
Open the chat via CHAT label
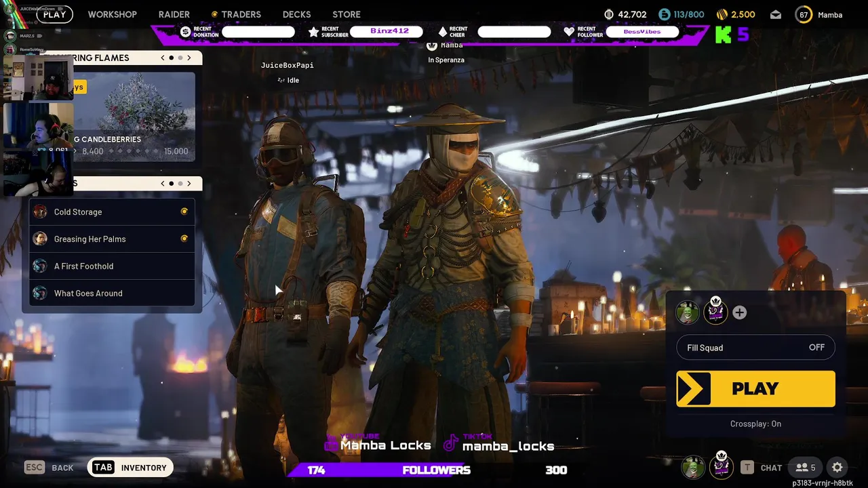coord(771,468)
